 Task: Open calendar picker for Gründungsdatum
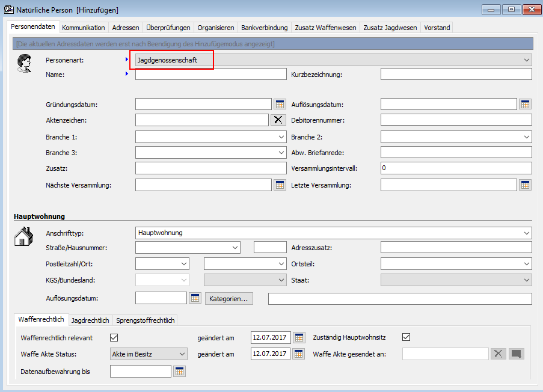280,104
